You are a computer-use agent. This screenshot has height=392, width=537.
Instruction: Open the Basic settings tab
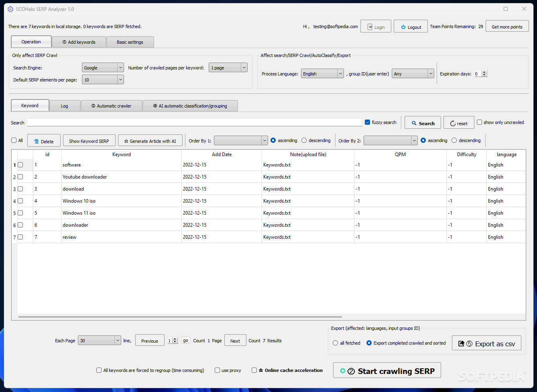point(130,42)
